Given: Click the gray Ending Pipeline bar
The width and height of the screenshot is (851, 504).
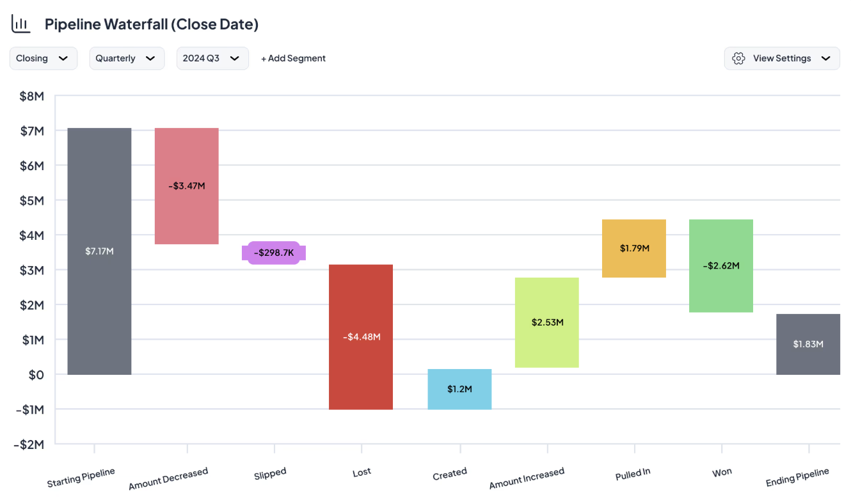Looking at the screenshot, I should 807,343.
